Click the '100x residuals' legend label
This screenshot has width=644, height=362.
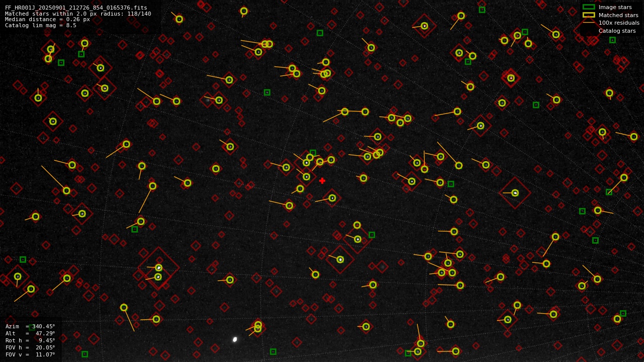(x=619, y=23)
